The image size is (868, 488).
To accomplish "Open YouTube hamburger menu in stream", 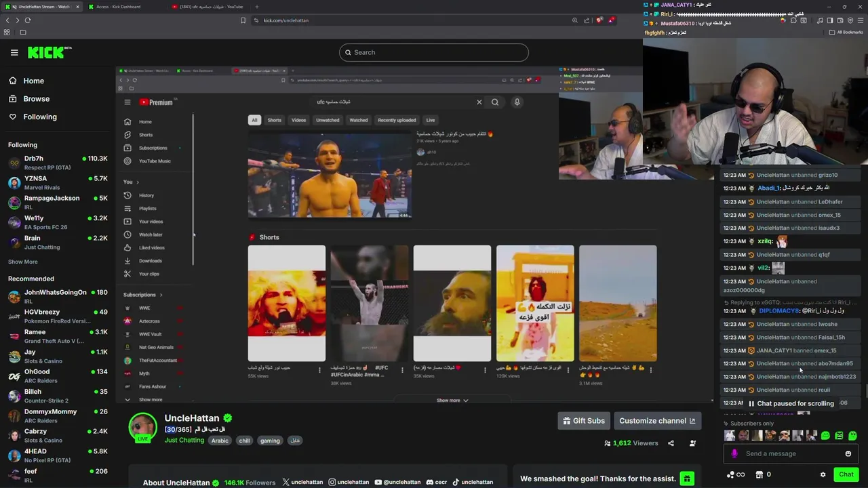I will tap(127, 102).
